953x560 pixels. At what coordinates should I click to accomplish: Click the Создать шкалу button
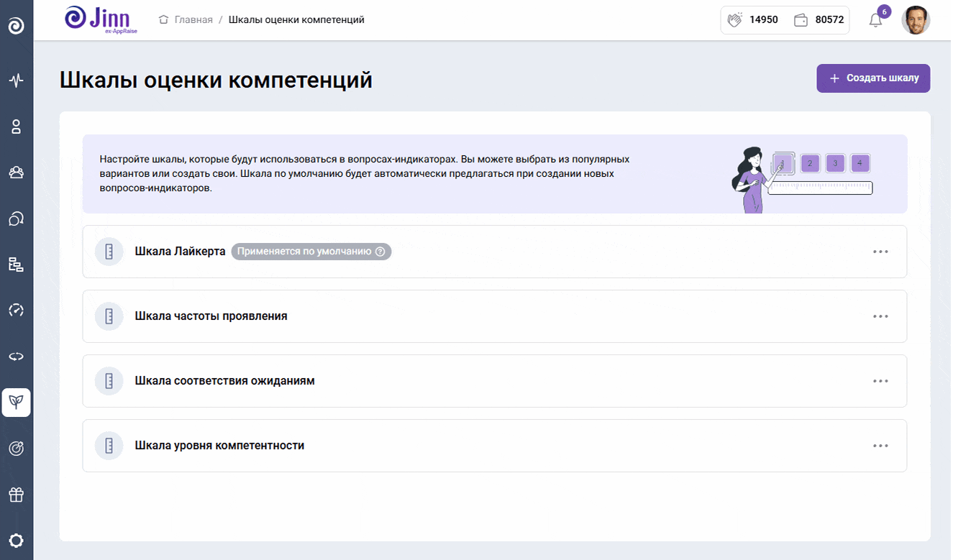click(873, 78)
